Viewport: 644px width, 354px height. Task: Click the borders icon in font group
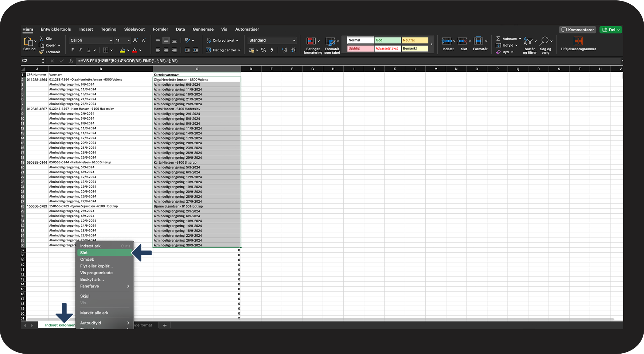pyautogui.click(x=106, y=50)
